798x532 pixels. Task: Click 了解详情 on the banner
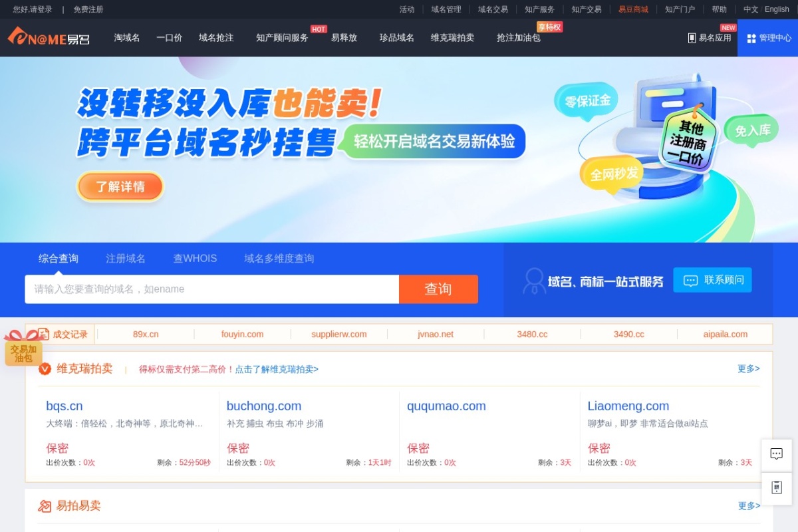(120, 187)
